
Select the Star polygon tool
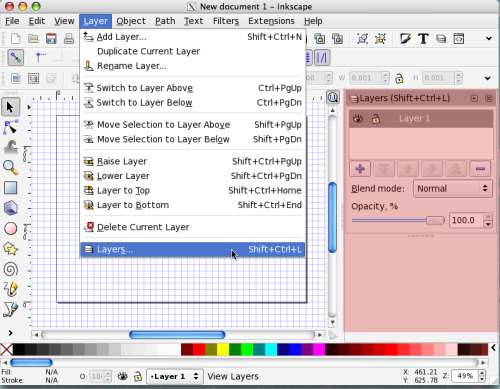coord(10,249)
